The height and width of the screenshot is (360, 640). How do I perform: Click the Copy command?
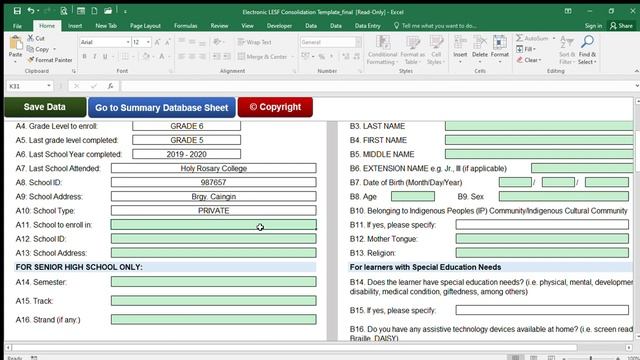(38, 49)
